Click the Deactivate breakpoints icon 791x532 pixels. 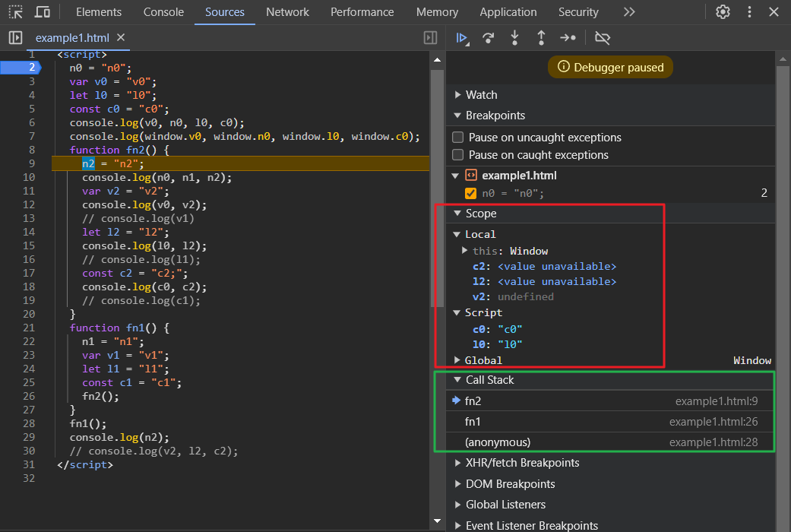point(603,37)
